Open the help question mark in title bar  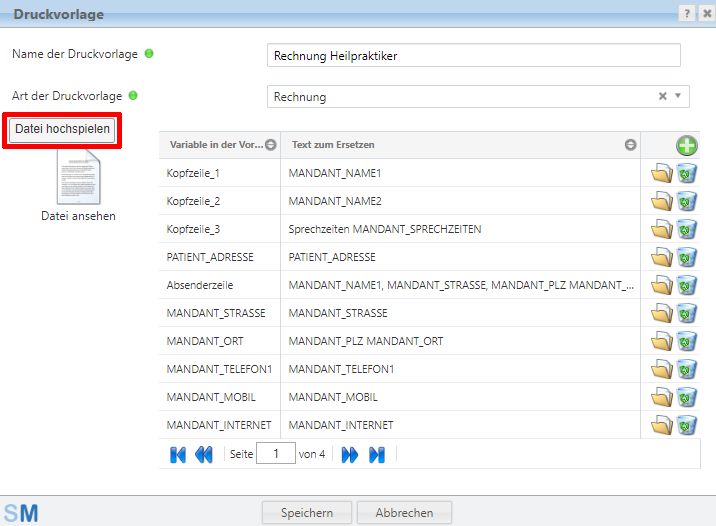686,14
